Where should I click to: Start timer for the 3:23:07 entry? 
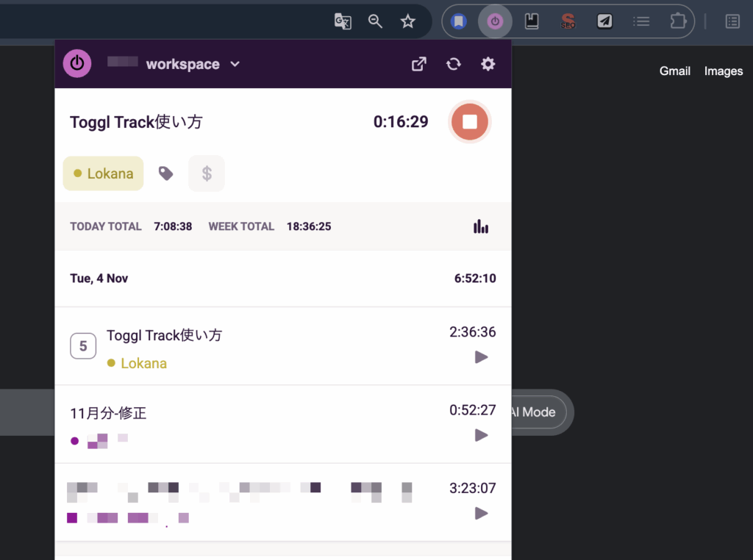(481, 513)
